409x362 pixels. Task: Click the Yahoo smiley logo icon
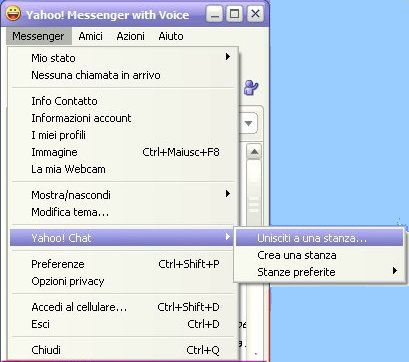[14, 14]
